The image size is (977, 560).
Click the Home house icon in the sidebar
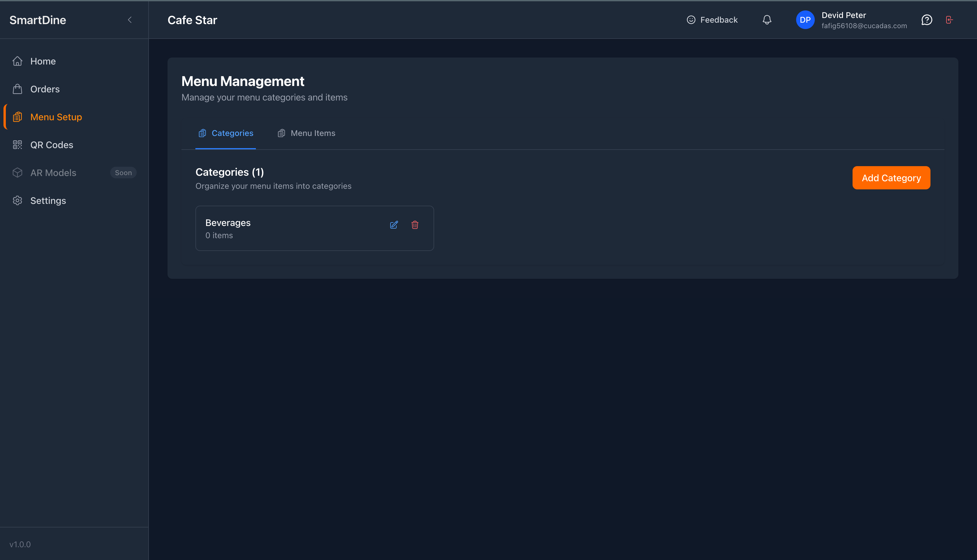click(x=17, y=61)
